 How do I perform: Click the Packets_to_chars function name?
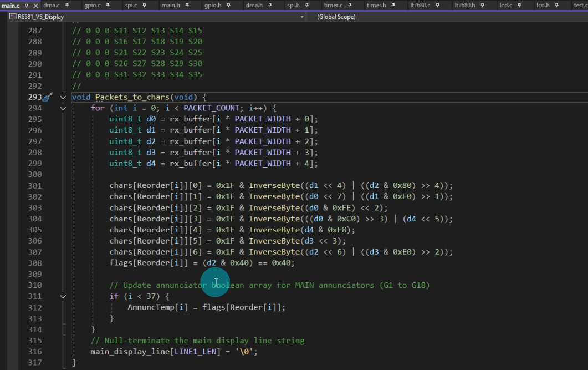click(x=132, y=97)
